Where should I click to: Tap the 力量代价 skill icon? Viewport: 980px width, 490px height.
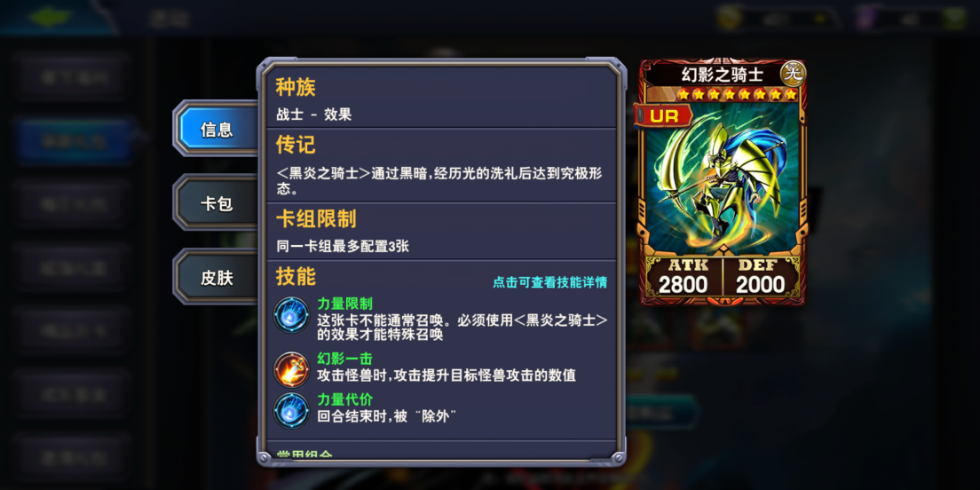click(291, 411)
